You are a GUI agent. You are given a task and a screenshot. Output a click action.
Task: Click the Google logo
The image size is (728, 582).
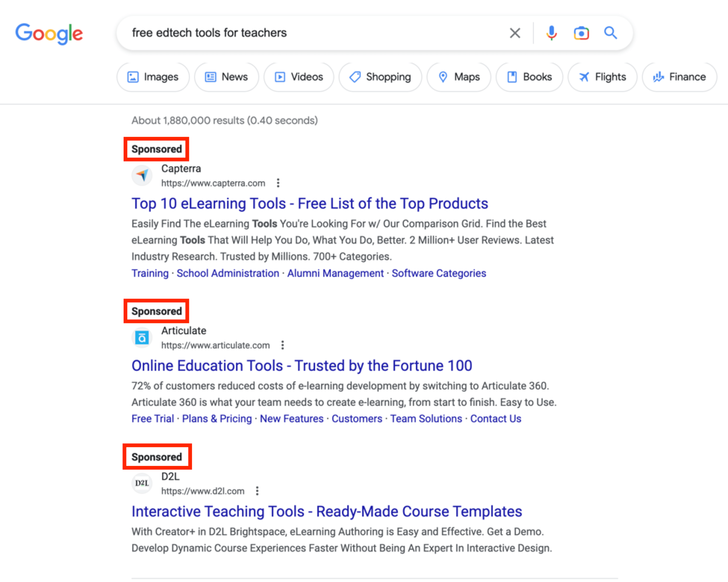(x=49, y=34)
